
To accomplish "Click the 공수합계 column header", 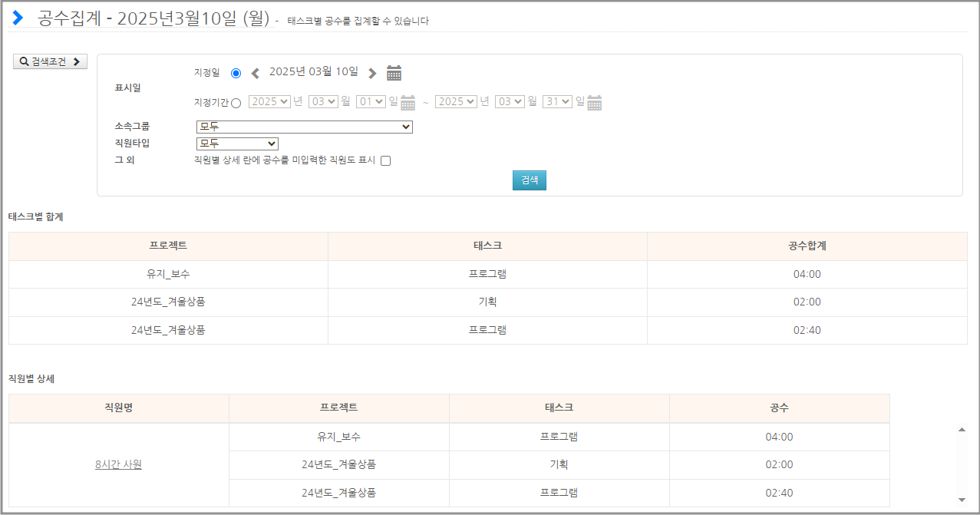I will [x=807, y=246].
